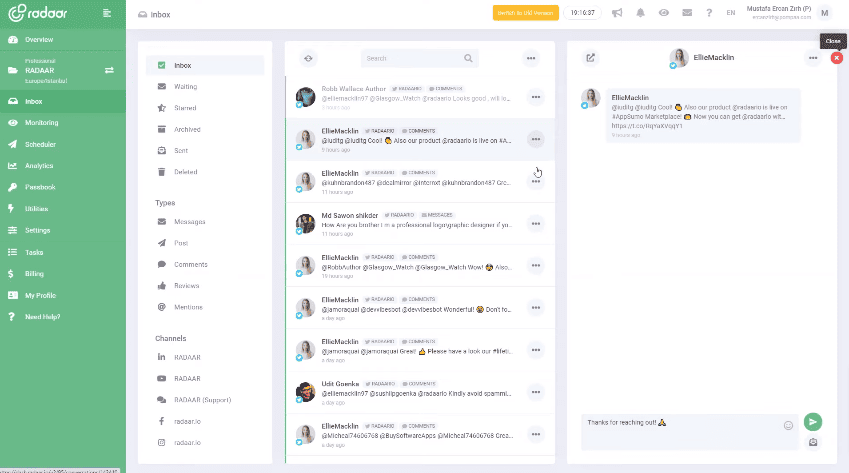The width and height of the screenshot is (849, 473).
Task: Open conversation in new window icon
Action: click(x=590, y=58)
